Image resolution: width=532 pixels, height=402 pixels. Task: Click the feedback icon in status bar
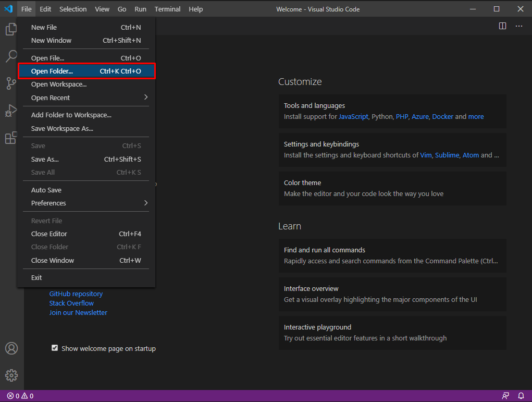pyautogui.click(x=505, y=396)
